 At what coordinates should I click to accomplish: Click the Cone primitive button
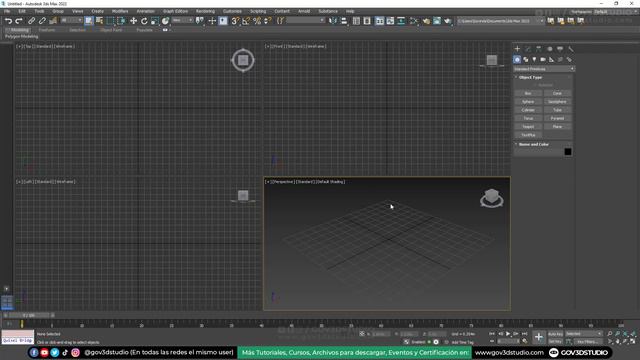pyautogui.click(x=557, y=93)
